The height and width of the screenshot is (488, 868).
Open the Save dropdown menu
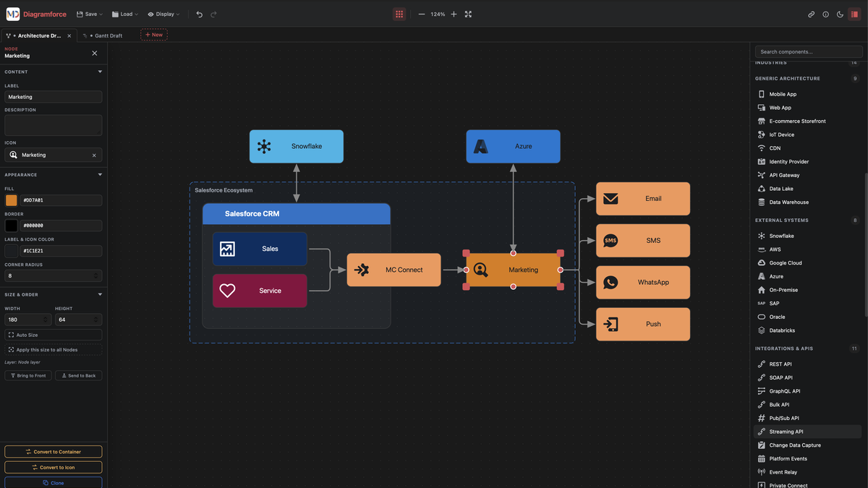click(x=90, y=14)
